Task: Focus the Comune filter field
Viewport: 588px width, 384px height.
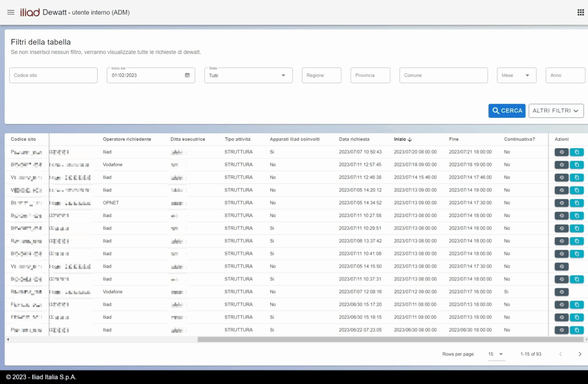Action: (x=443, y=75)
